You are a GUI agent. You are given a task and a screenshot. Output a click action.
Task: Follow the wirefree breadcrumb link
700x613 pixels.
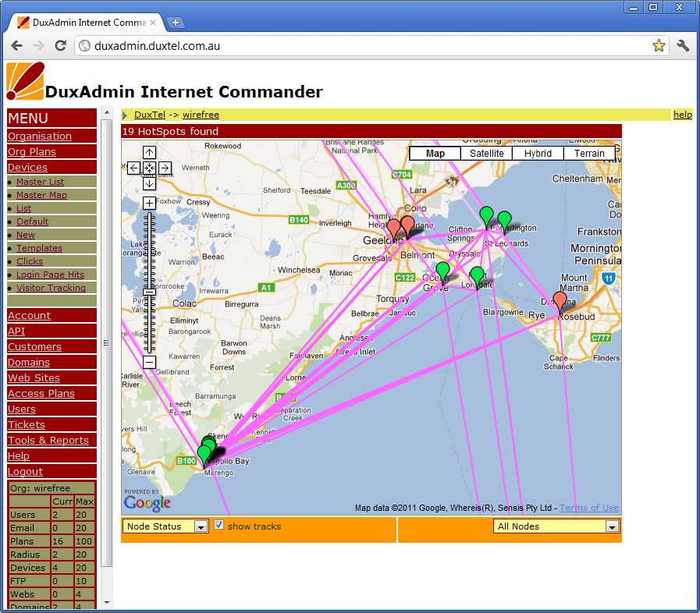(201, 115)
